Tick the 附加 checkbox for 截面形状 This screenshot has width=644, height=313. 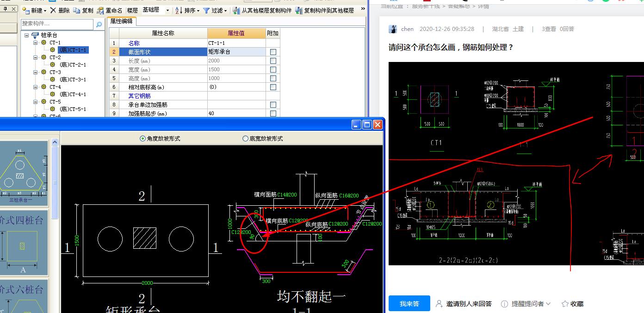click(273, 52)
